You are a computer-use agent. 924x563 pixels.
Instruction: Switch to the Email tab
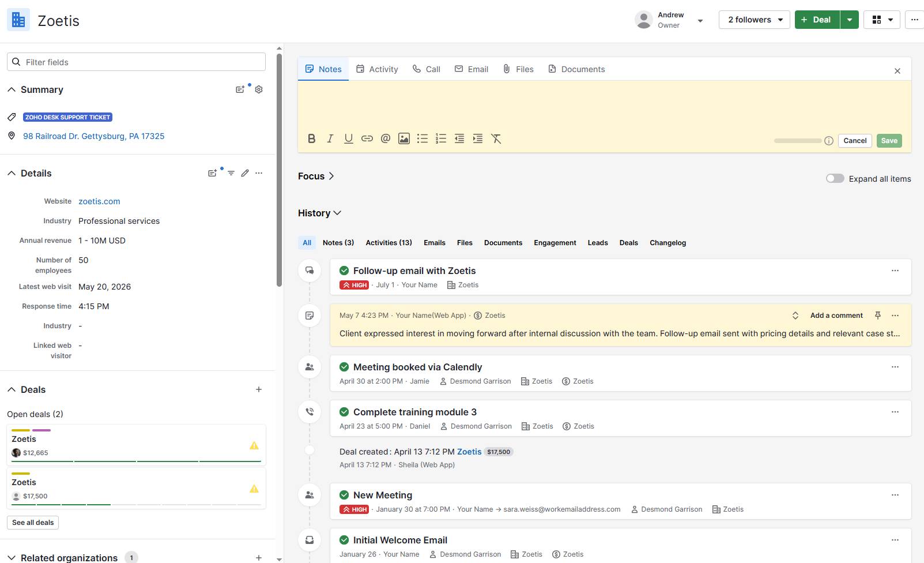point(472,69)
